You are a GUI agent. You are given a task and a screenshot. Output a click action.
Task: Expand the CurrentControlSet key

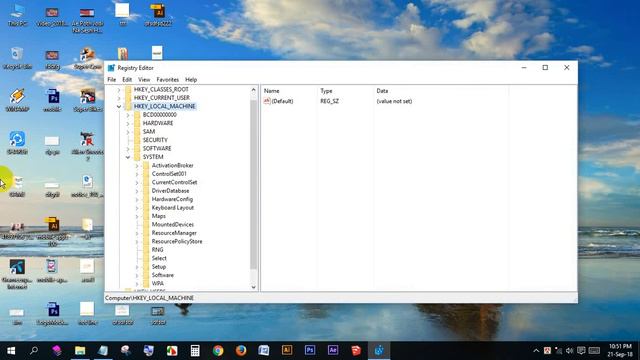click(137, 182)
